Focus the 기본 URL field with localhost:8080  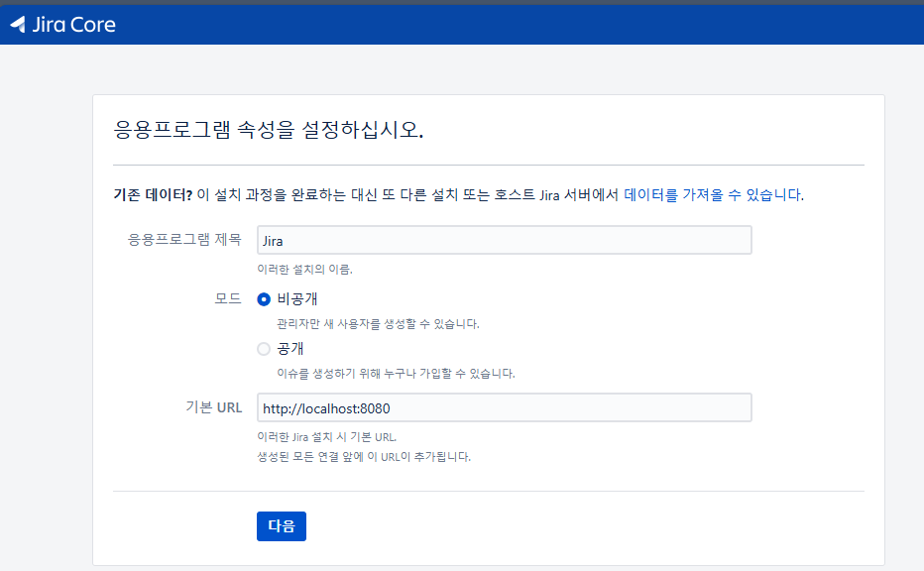(504, 407)
